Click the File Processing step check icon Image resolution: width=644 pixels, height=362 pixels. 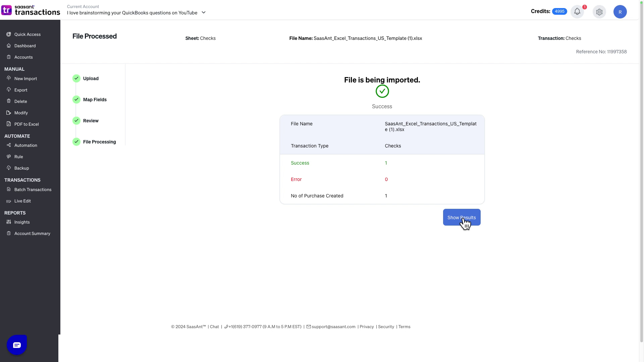tap(76, 142)
